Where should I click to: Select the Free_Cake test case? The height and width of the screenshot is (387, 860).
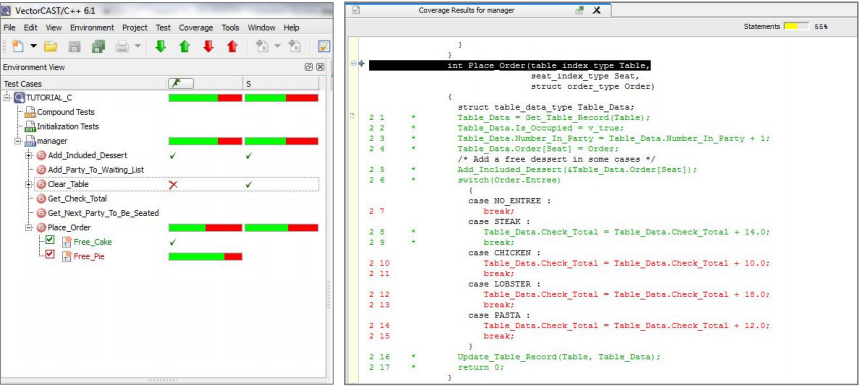point(93,242)
